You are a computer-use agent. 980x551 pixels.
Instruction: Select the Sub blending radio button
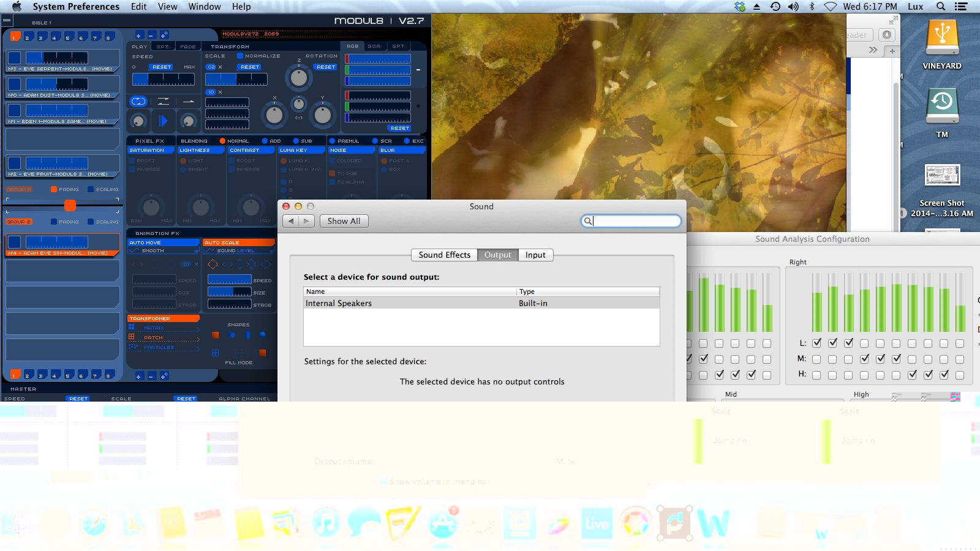(x=296, y=141)
